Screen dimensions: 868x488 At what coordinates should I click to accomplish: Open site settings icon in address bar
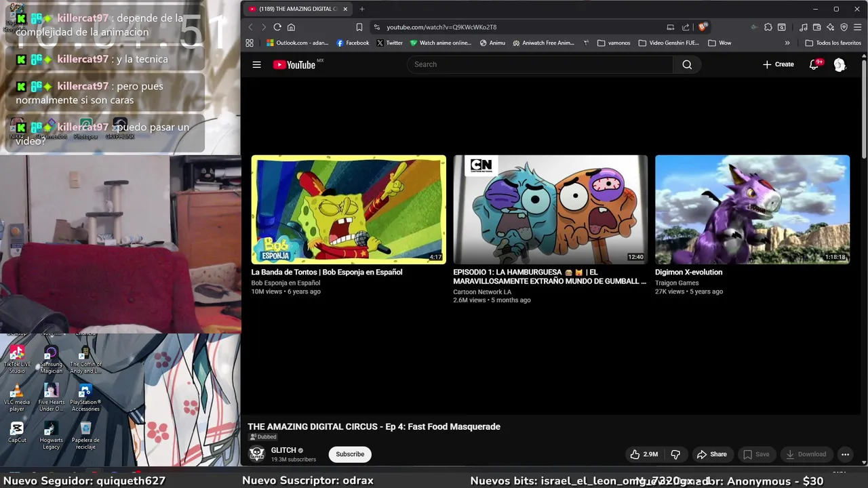pyautogui.click(x=377, y=27)
